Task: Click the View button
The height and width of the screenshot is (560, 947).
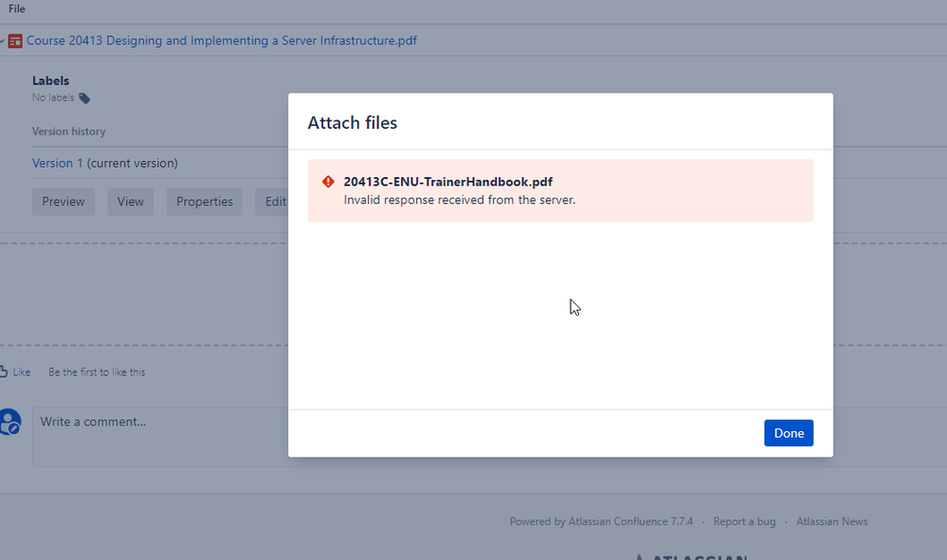Action: (x=131, y=202)
